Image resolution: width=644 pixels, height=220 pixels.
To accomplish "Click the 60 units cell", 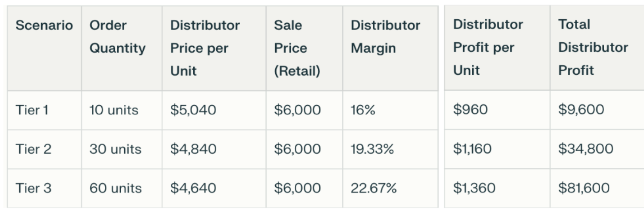I will coord(115,188).
